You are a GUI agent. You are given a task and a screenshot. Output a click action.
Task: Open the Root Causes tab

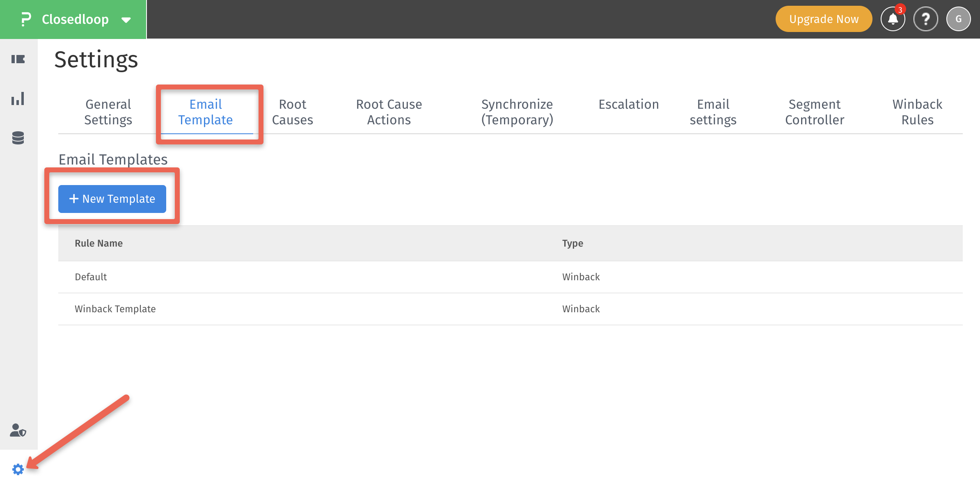click(292, 112)
